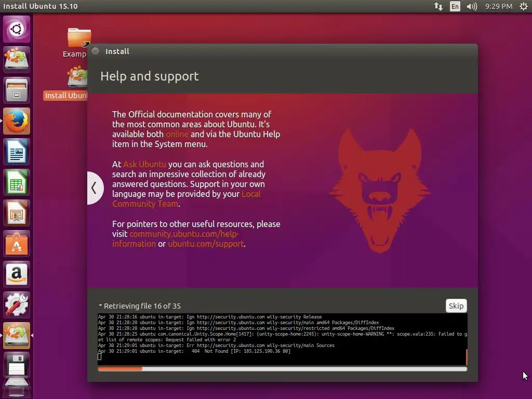
Task: Open System Settings wrench and gear icon
Action: coord(17,304)
